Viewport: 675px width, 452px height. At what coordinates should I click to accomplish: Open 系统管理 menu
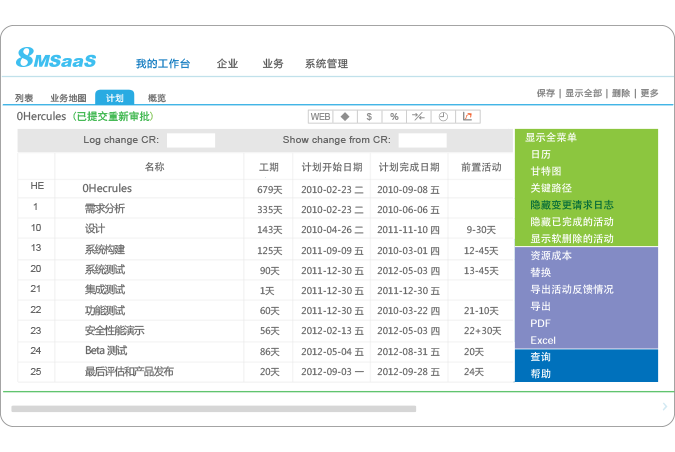pyautogui.click(x=326, y=64)
